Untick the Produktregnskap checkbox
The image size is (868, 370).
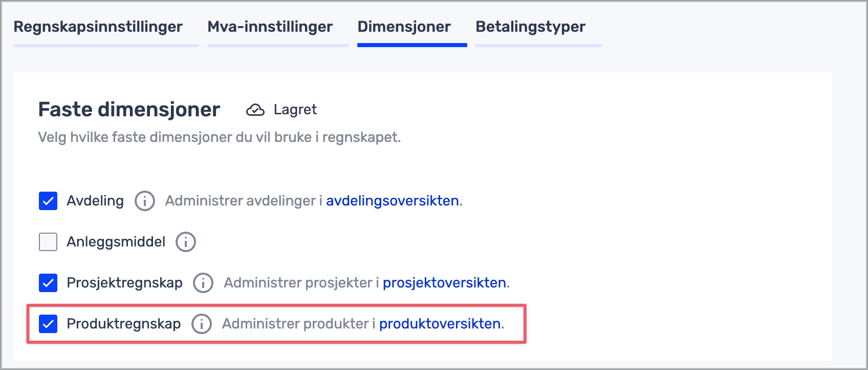coord(48,324)
